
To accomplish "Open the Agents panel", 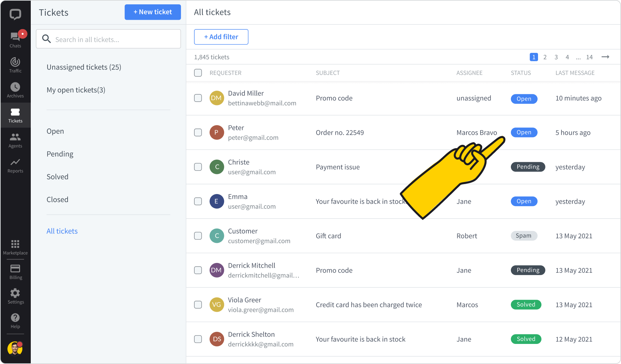I will coord(15,139).
